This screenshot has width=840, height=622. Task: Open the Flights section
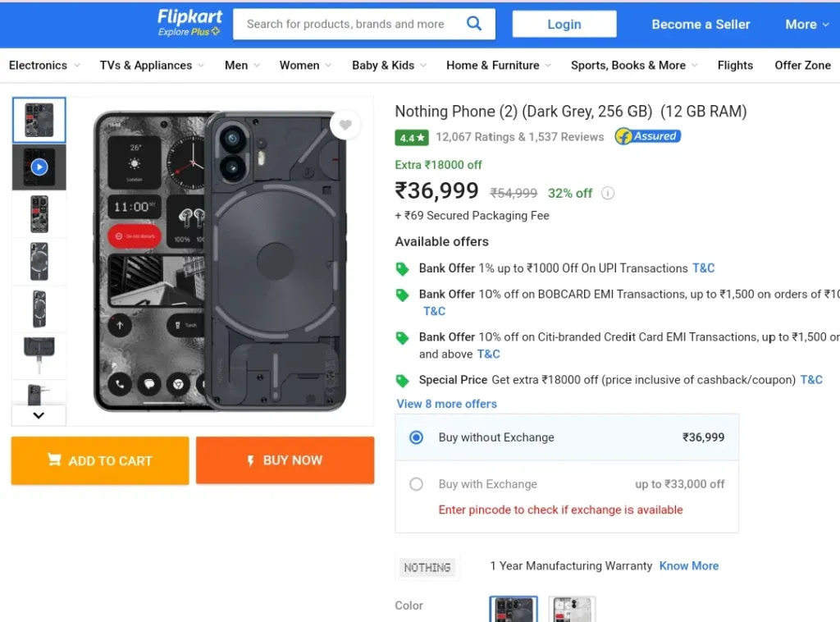point(735,66)
